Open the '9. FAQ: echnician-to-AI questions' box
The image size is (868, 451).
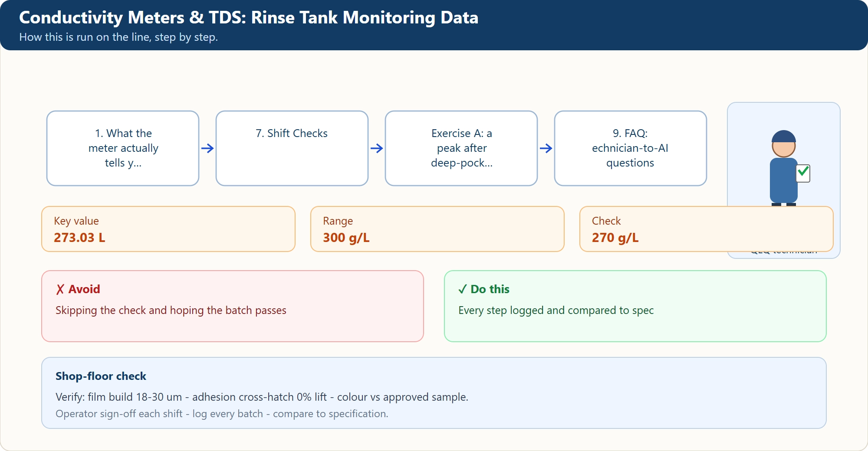click(631, 148)
